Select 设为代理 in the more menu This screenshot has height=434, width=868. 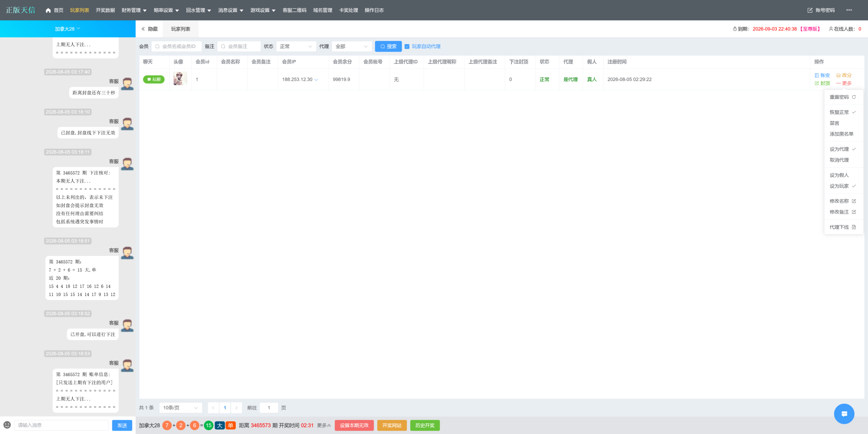(843, 149)
